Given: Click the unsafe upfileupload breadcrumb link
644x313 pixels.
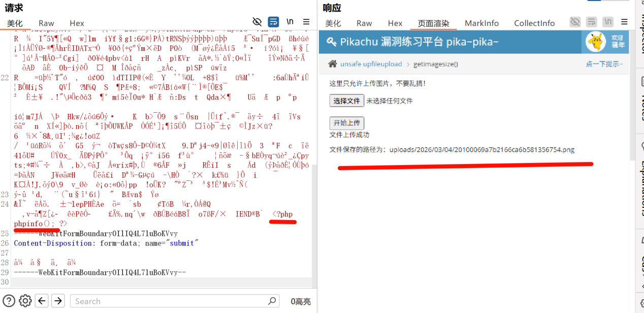Looking at the screenshot, I should pos(371,64).
